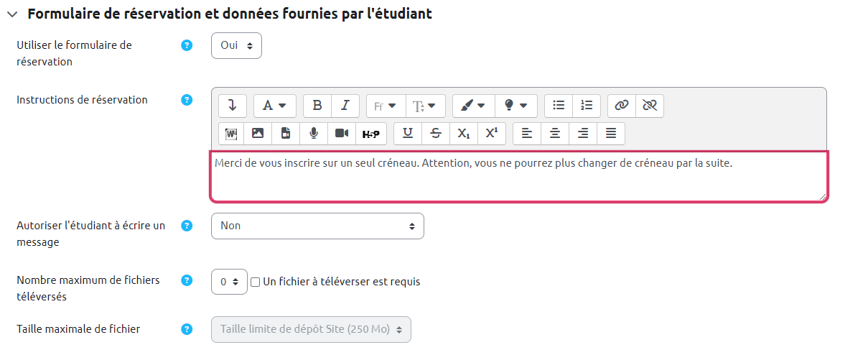Open 'Autoriser l'étudiant à écrire un message' dropdown
Image resolution: width=868 pixels, height=350 pixels.
pyautogui.click(x=317, y=226)
